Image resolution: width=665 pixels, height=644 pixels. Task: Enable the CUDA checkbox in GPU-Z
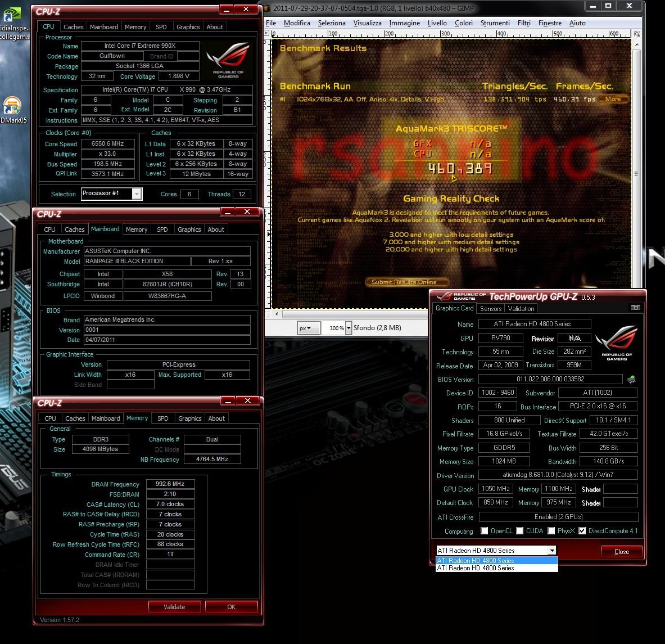[519, 531]
